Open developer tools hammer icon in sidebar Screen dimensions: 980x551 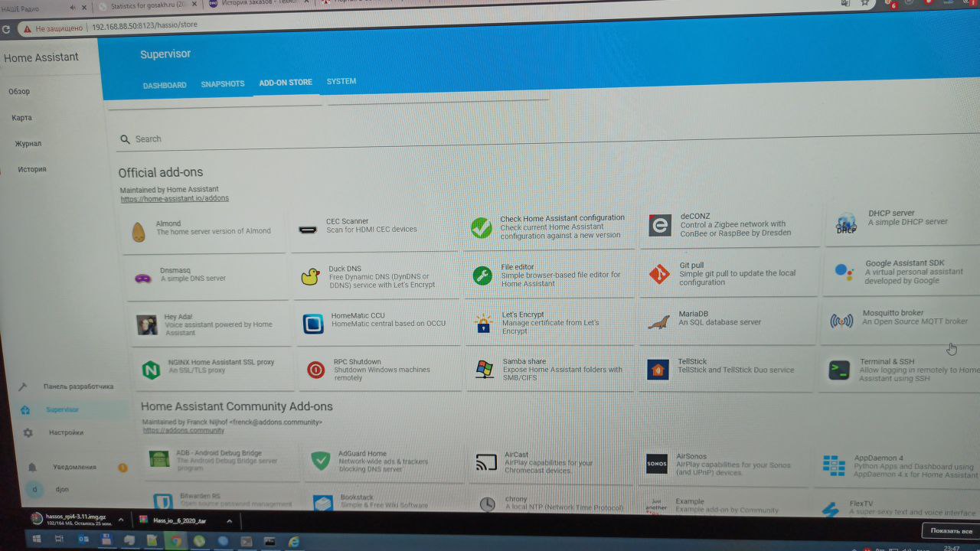pos(23,386)
